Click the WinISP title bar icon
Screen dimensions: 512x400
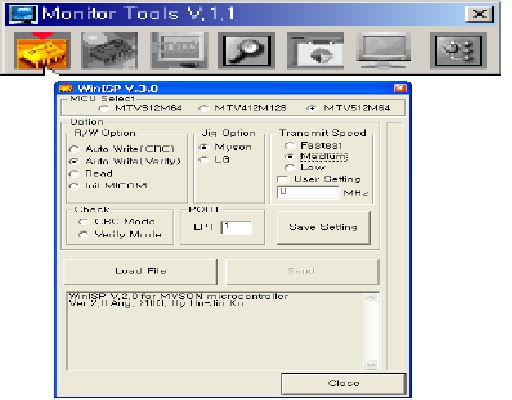click(x=66, y=88)
